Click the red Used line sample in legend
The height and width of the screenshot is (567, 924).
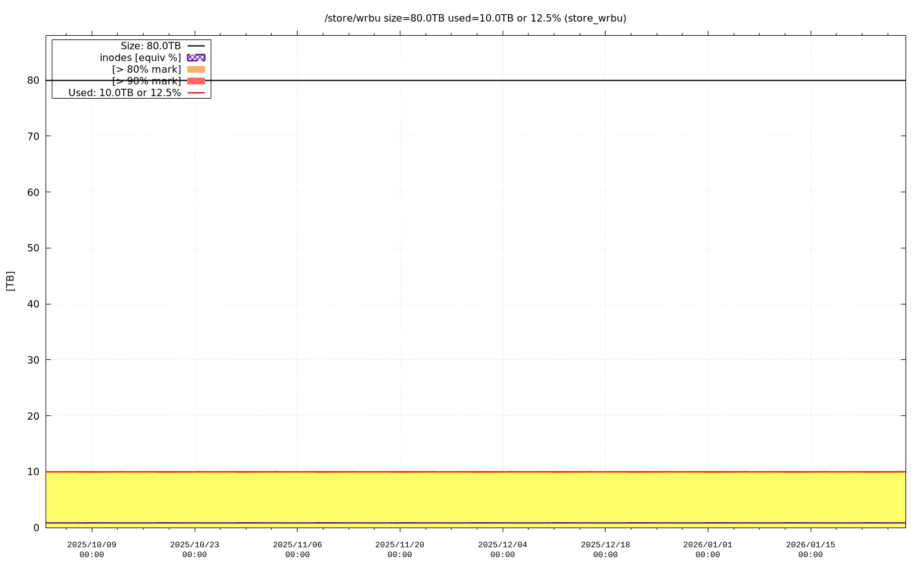[196, 93]
